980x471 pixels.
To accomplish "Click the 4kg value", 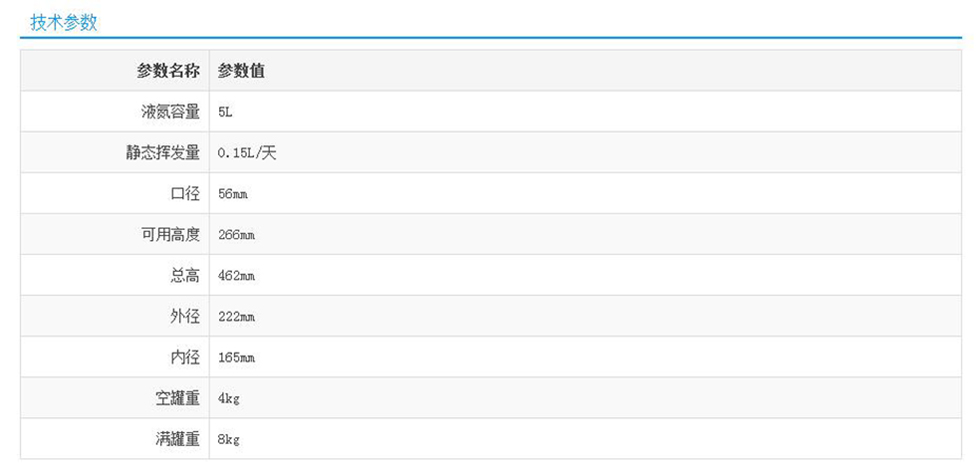I will click(x=229, y=398).
